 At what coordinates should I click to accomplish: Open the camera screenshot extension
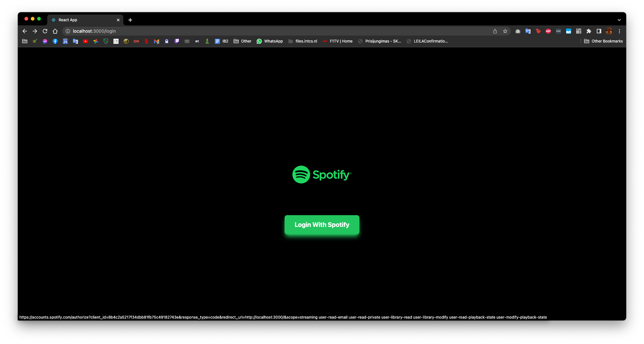tap(518, 31)
